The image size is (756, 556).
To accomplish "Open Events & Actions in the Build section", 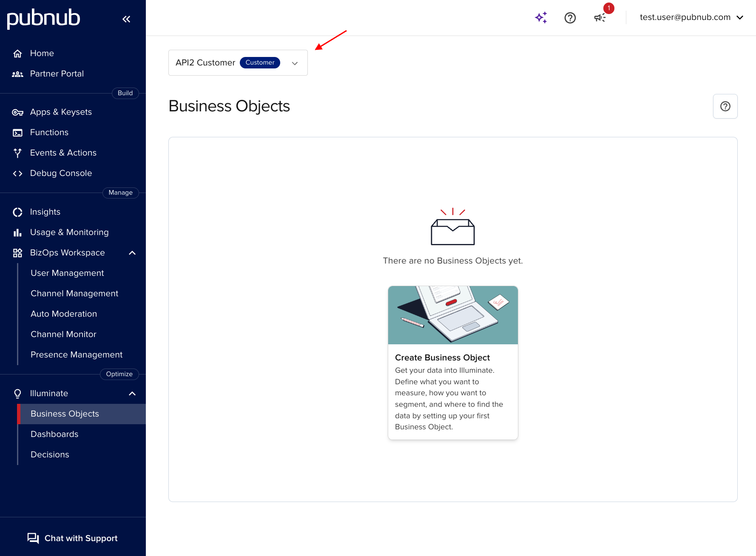I will [x=63, y=153].
